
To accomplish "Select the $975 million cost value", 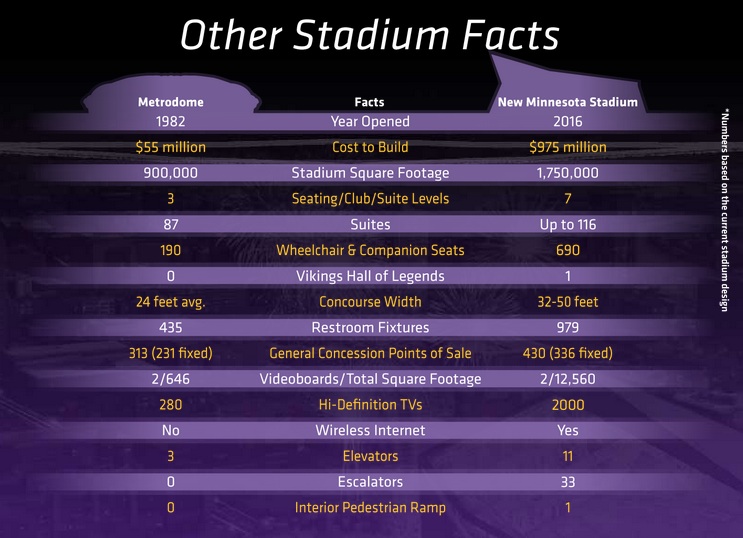I will pyautogui.click(x=567, y=147).
